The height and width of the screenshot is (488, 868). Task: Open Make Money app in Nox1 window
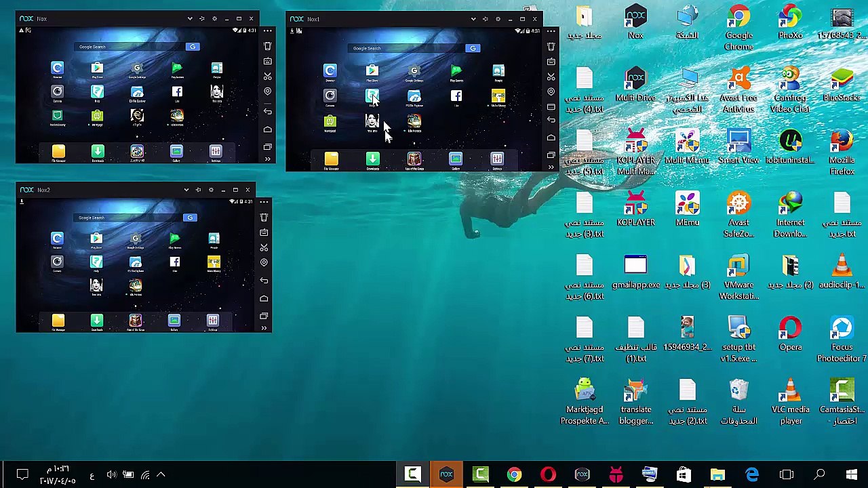pos(498,96)
